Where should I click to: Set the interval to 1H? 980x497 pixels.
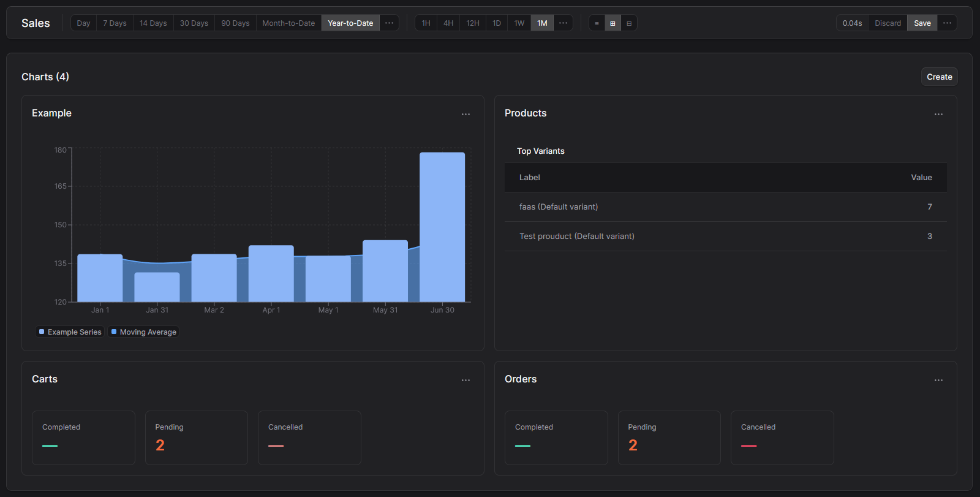point(426,23)
